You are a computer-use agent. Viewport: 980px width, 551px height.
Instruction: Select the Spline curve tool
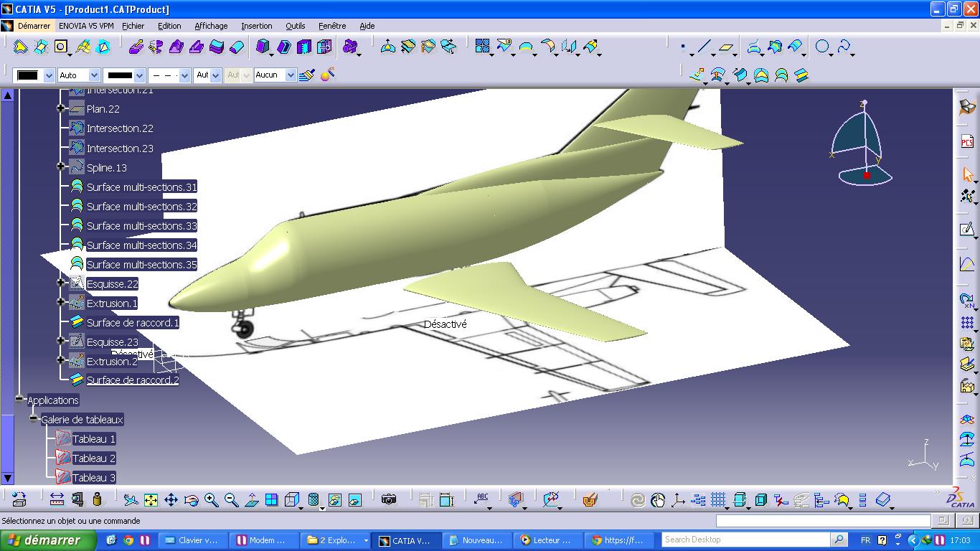pyautogui.click(x=844, y=47)
